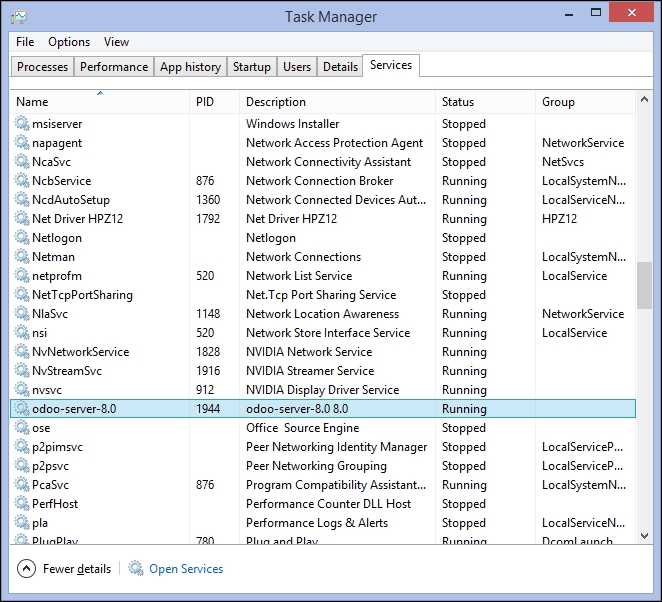
Task: Open the Options menu
Action: (69, 42)
